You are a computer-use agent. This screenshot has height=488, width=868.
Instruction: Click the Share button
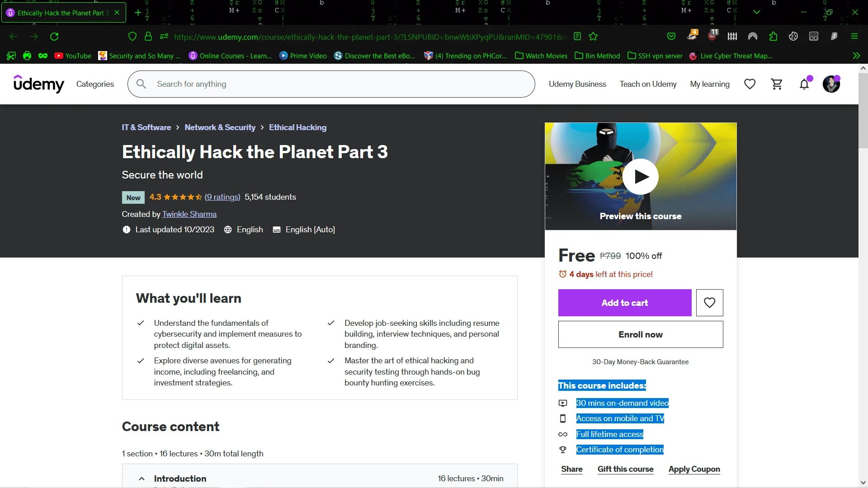(x=572, y=469)
